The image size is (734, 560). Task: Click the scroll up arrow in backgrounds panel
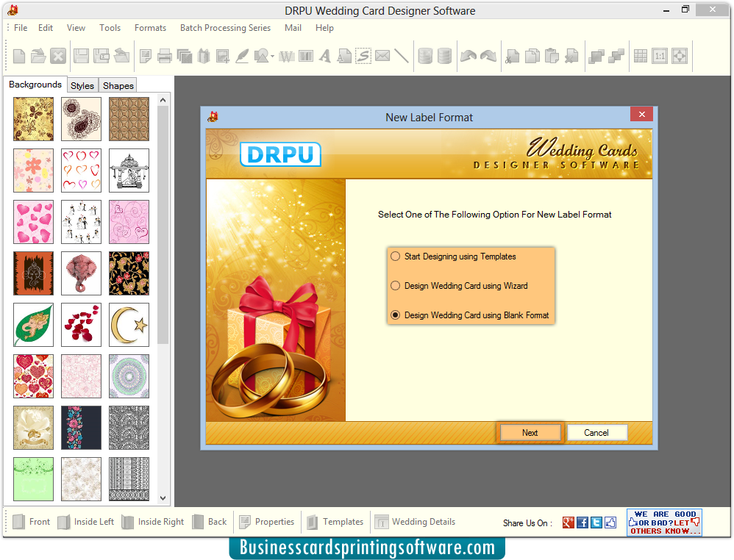163,100
